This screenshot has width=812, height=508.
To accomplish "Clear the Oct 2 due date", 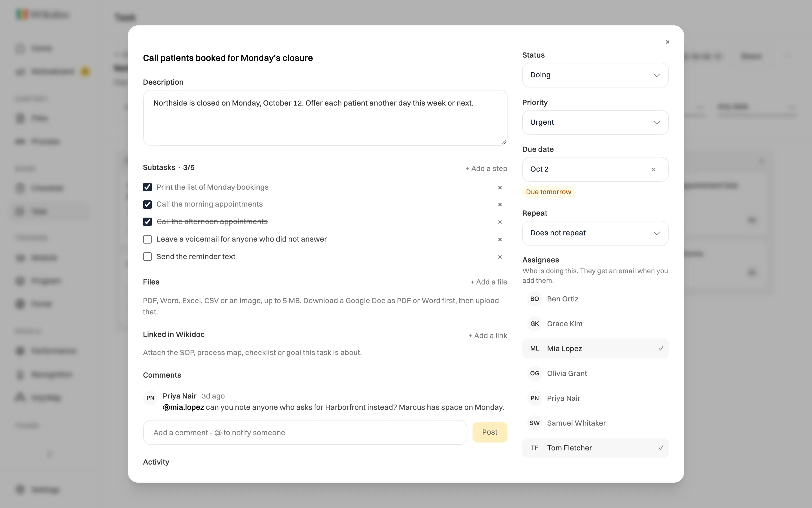I will tap(653, 169).
